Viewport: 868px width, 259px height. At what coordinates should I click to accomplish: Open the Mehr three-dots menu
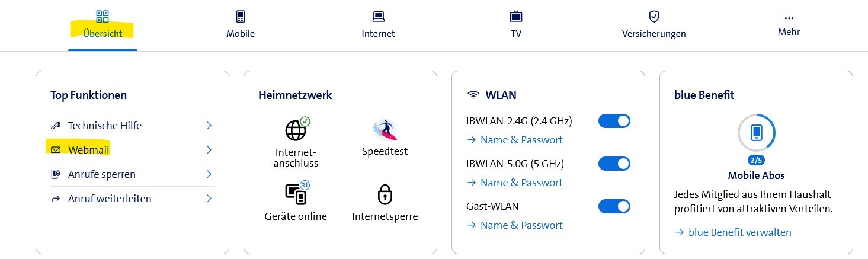click(x=789, y=18)
